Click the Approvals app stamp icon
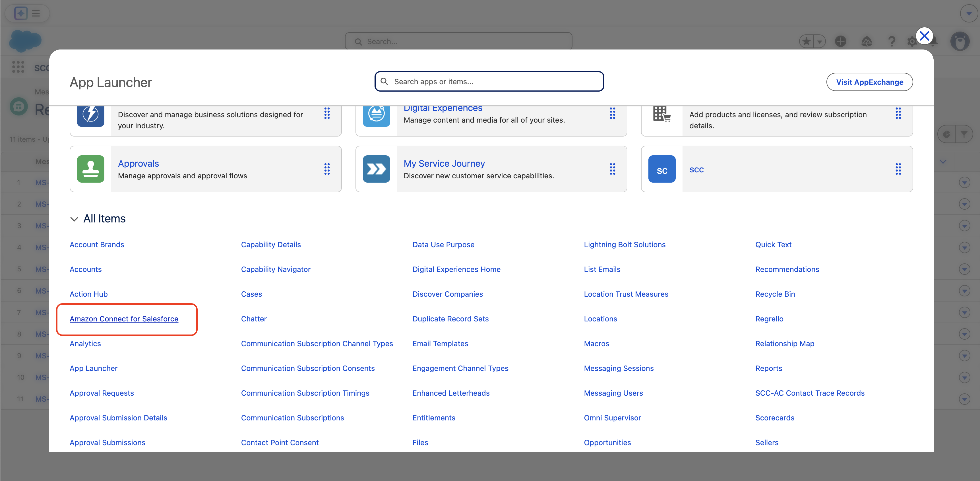Image resolution: width=980 pixels, height=481 pixels. pyautogui.click(x=90, y=169)
